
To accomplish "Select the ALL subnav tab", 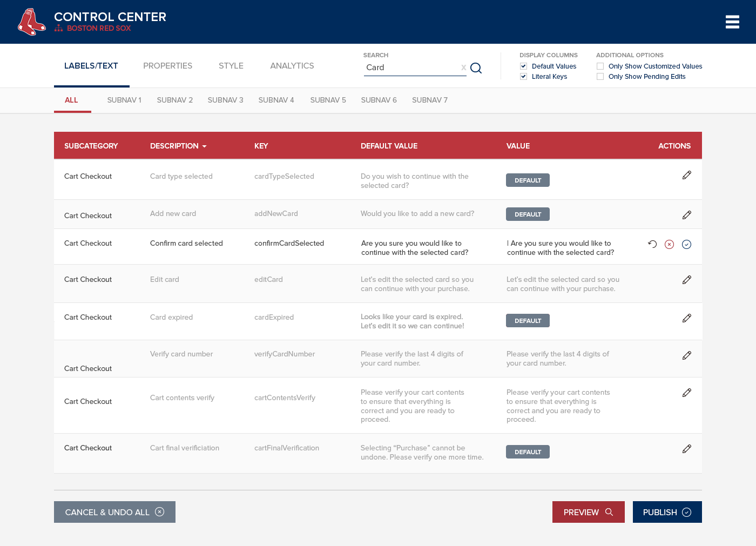I will click(x=72, y=100).
